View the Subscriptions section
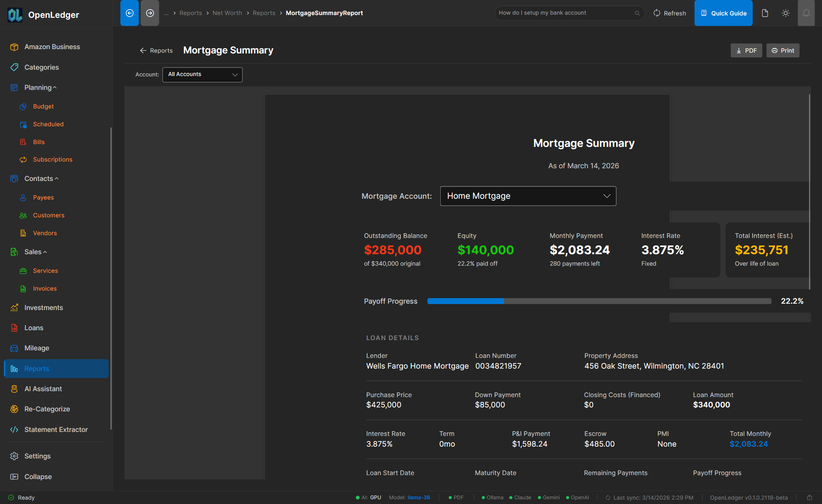Image resolution: width=822 pixels, height=504 pixels. pos(53,159)
